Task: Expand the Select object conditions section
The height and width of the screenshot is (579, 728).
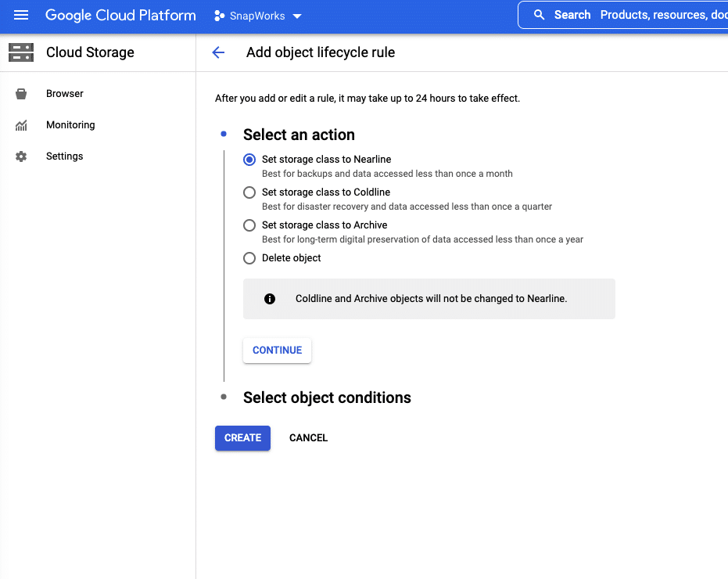Action: coord(327,397)
